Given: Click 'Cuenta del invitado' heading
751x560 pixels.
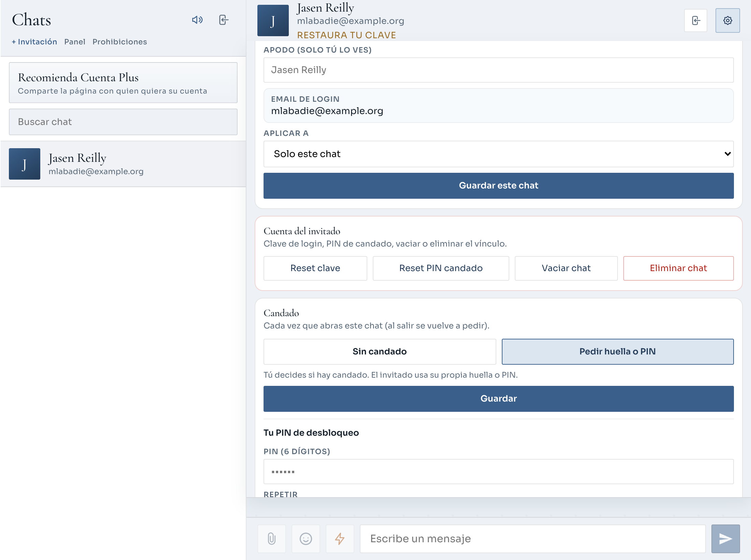Looking at the screenshot, I should click(302, 231).
